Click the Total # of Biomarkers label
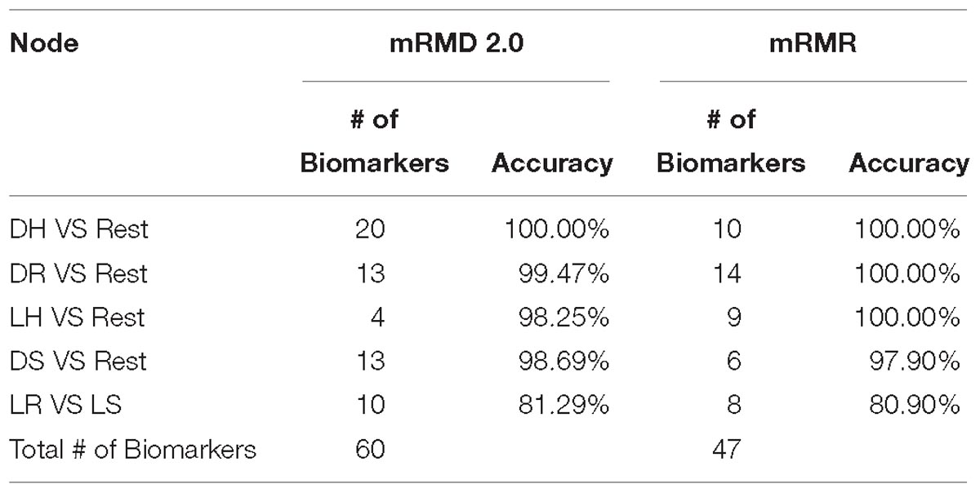 point(133,450)
